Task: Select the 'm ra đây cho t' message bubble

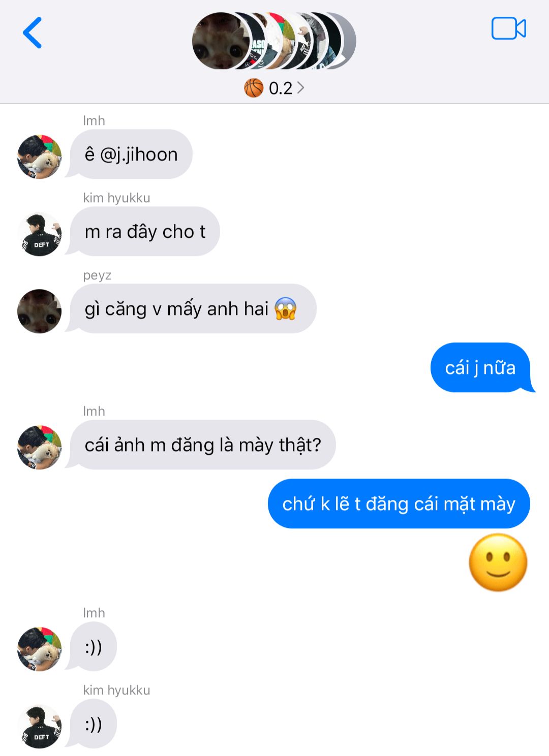Action: (x=145, y=231)
